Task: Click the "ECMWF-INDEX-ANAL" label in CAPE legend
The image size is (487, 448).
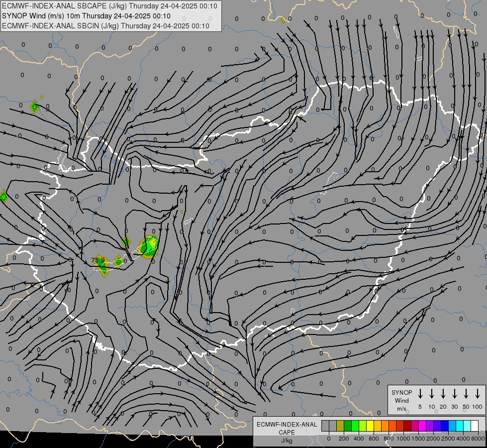Action: [287, 425]
